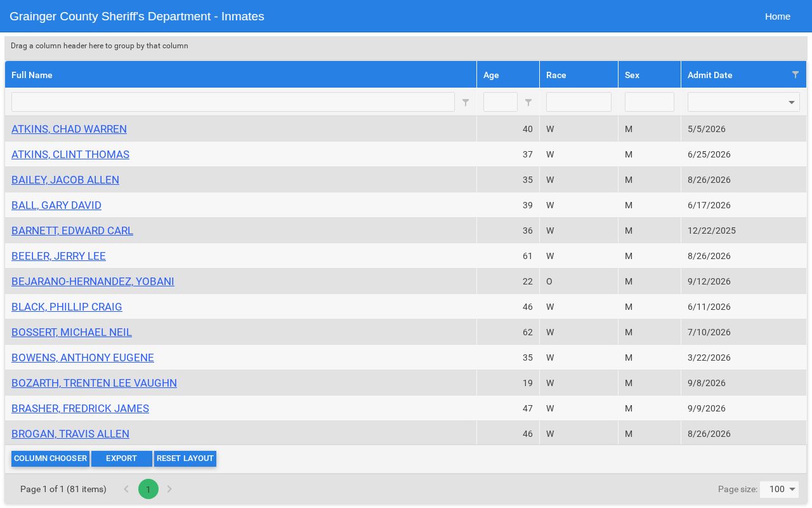
Task: View BOSSERT, MICHAEL NEIL record
Action: (x=72, y=332)
